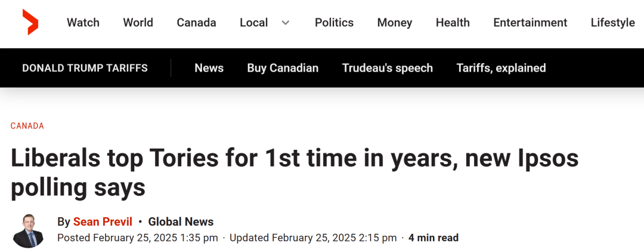Click the red CANADA category label
Screen dimensions: 644x250
[27, 126]
